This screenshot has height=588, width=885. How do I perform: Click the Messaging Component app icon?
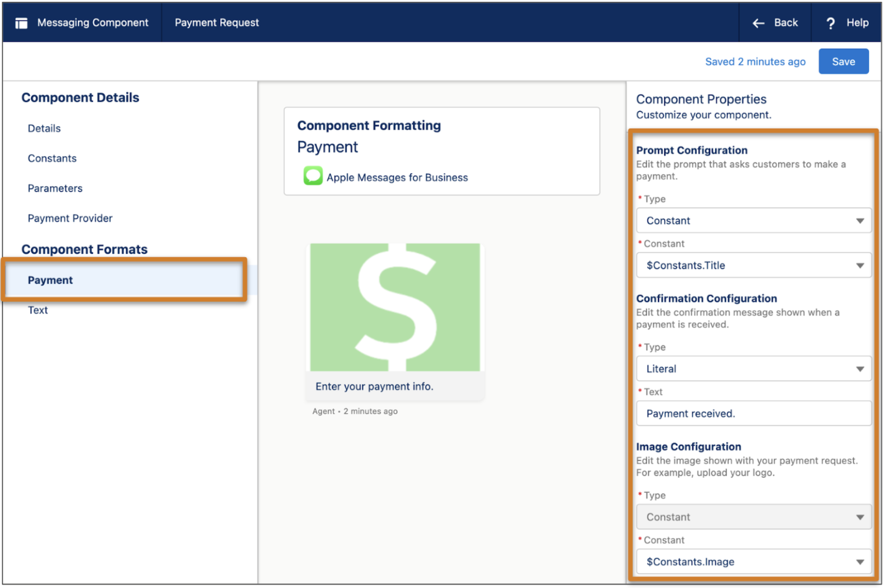click(x=21, y=22)
